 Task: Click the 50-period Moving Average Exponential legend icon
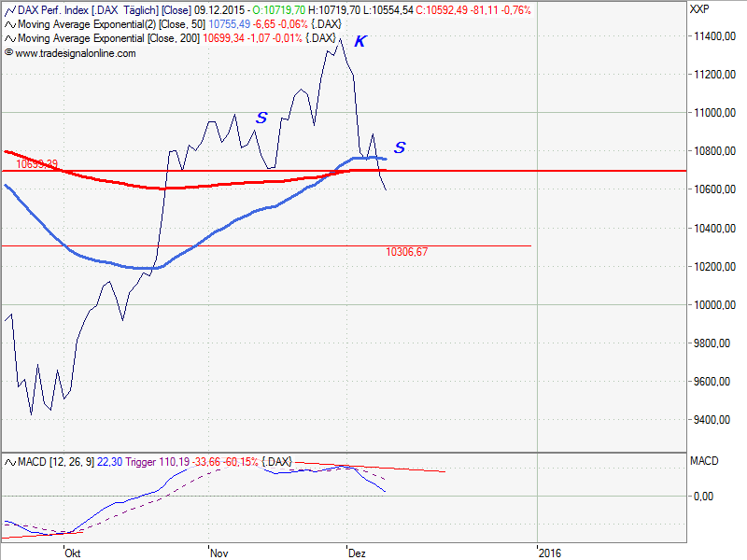[9, 23]
